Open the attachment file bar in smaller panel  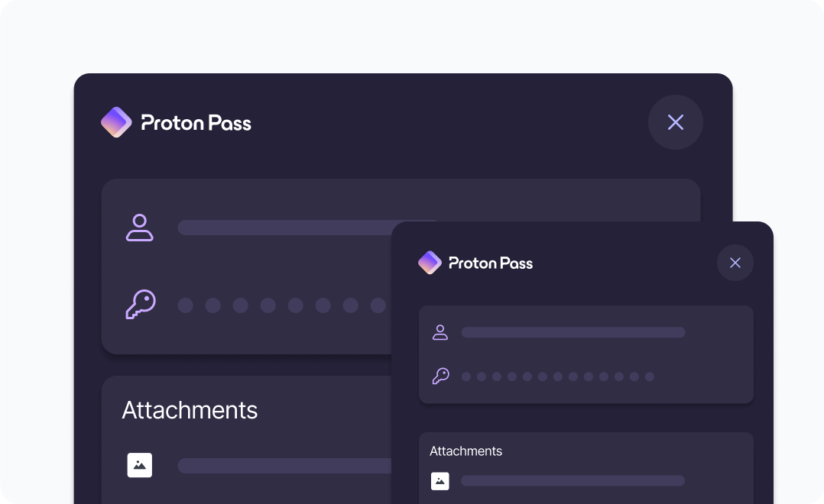tap(573, 481)
